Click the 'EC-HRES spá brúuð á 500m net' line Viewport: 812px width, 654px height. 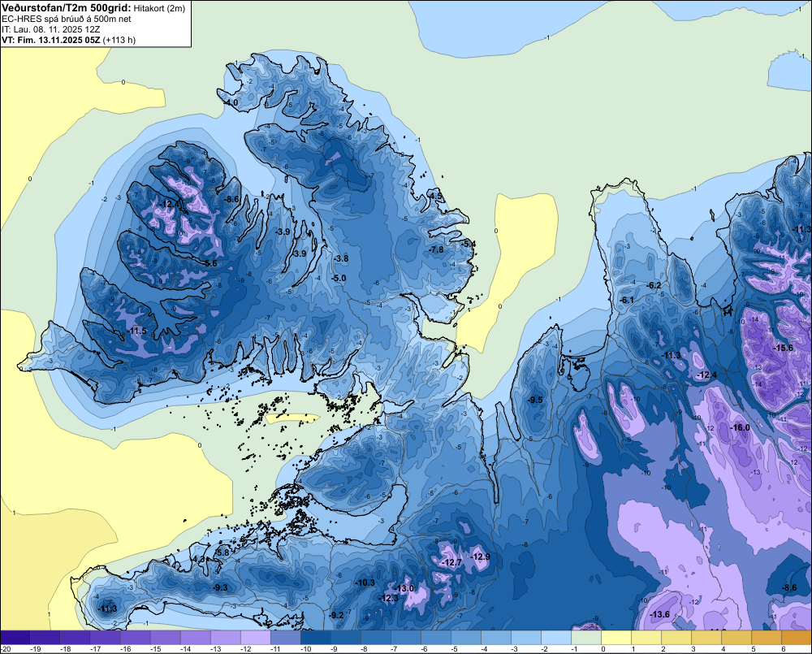tap(67, 19)
